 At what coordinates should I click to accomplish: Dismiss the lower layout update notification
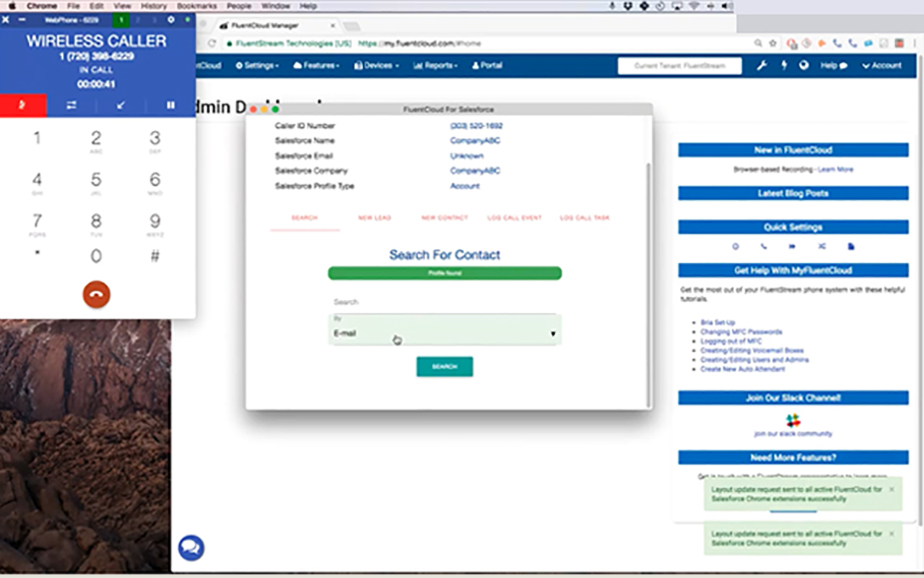coord(892,533)
